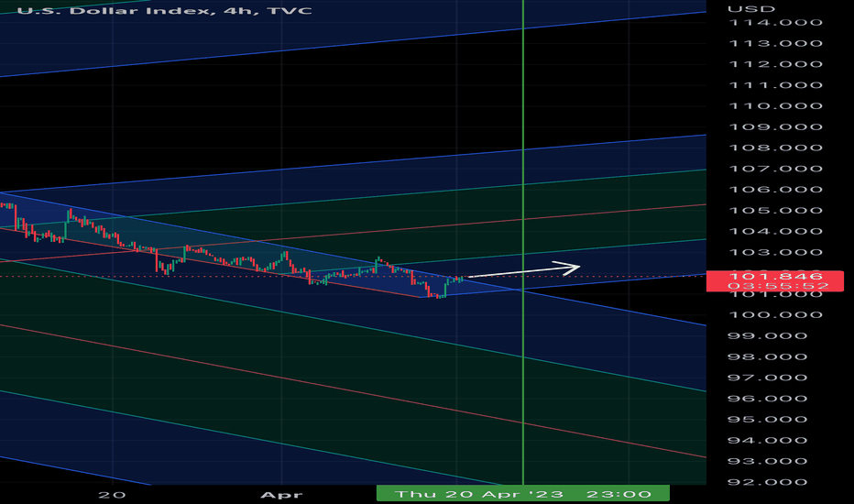Click the 98.000 price axis label
854x504 pixels.
767,356
